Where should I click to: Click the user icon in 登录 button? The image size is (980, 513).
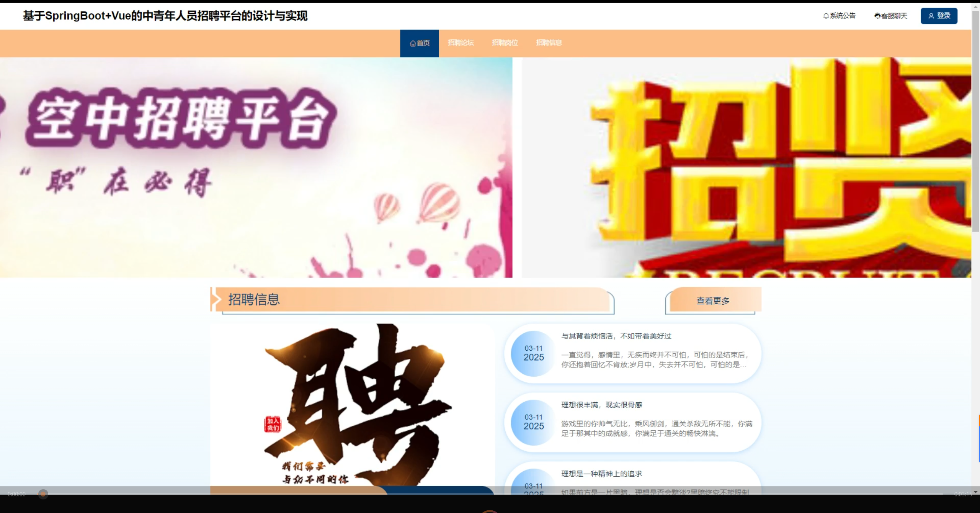931,16
